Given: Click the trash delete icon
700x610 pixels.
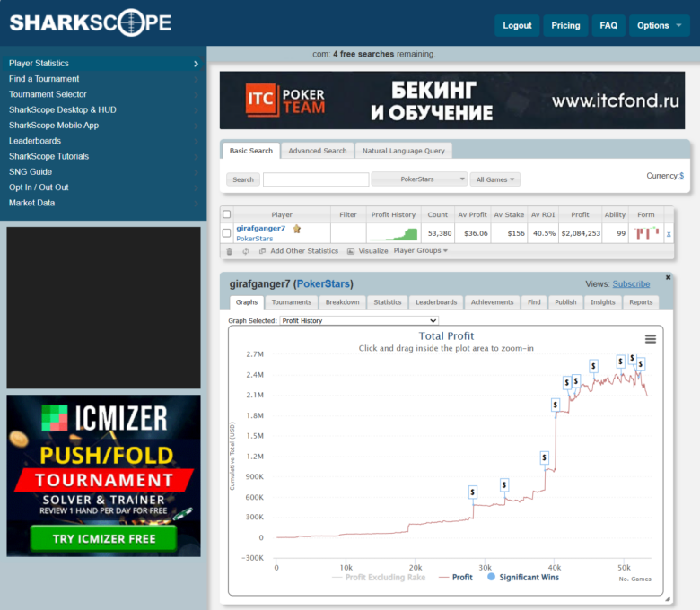Looking at the screenshot, I should tap(230, 252).
